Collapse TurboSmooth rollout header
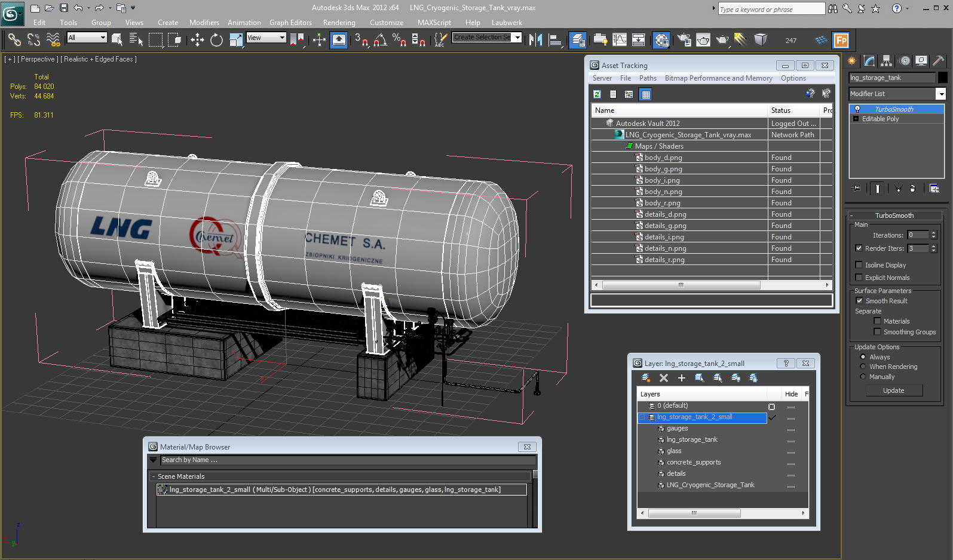The width and height of the screenshot is (953, 560). 894,216
